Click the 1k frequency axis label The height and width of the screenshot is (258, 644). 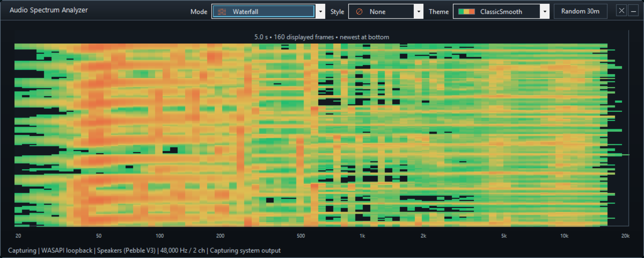point(362,236)
